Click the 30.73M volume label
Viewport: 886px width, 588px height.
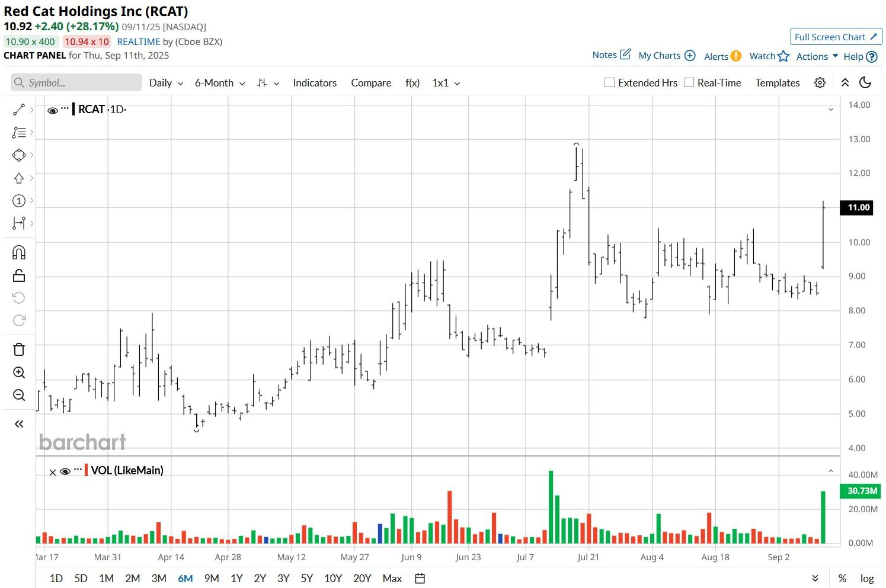pyautogui.click(x=861, y=491)
